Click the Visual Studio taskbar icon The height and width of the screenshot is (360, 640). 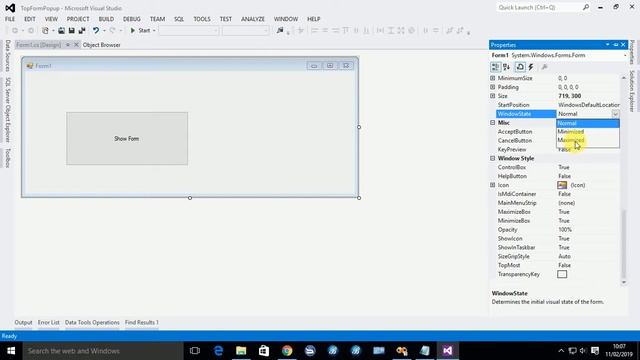447,351
